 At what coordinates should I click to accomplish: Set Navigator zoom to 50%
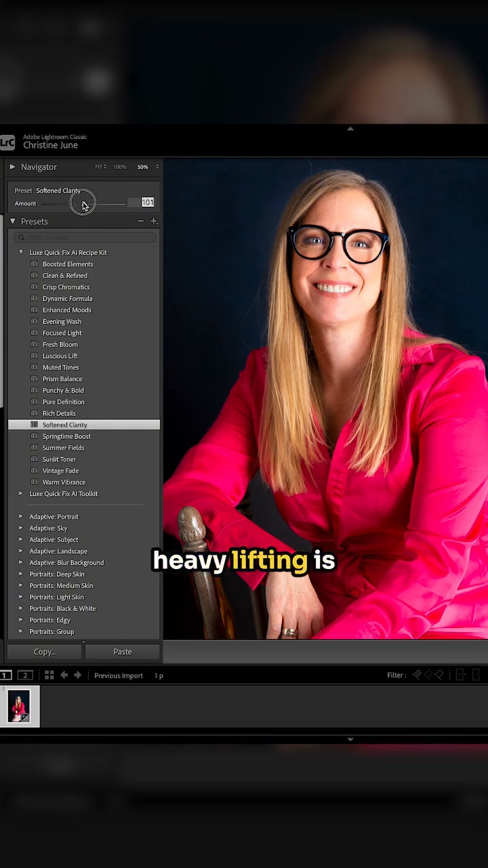(x=142, y=167)
